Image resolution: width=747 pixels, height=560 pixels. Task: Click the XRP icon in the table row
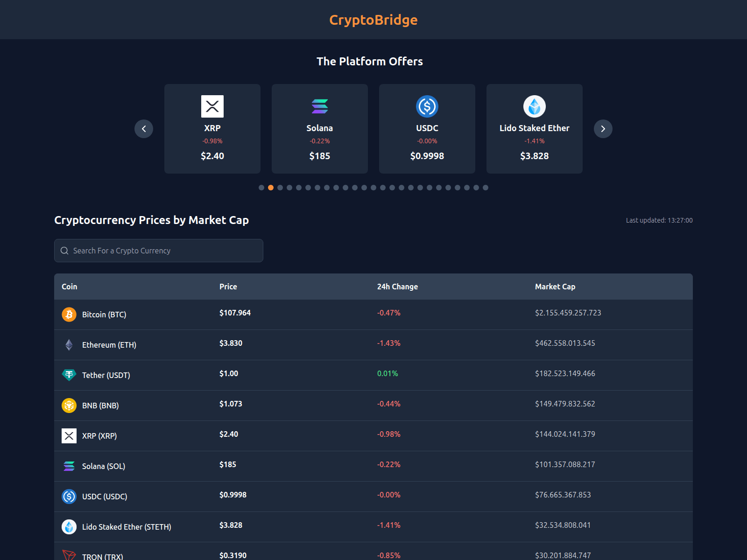click(69, 436)
